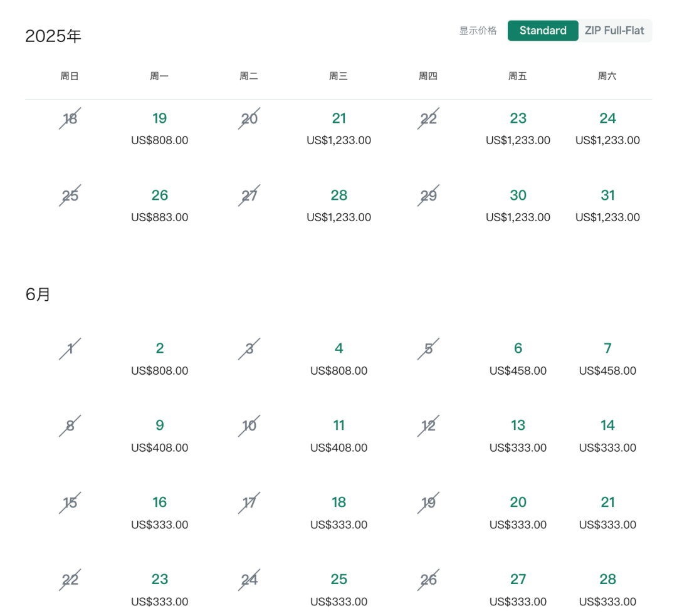Screen dimensions: 677x616
Task: Select May 24 Saturday date
Action: (607, 128)
